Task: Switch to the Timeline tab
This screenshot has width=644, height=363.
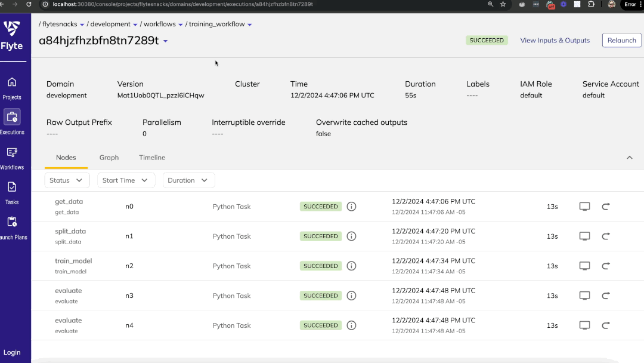Action: coord(152,158)
